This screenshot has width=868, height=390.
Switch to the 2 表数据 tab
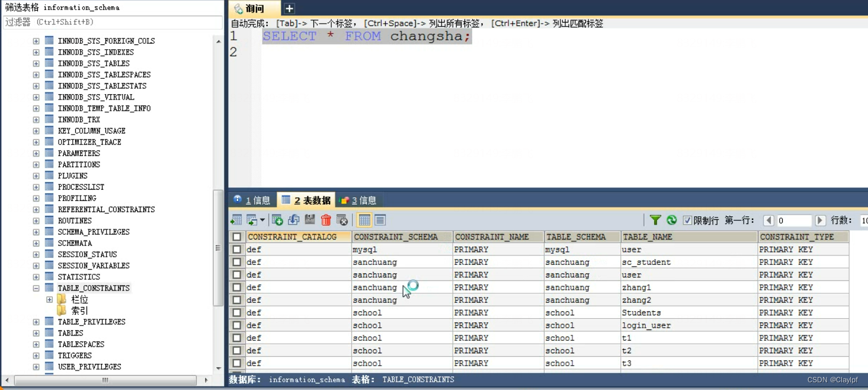(x=306, y=200)
